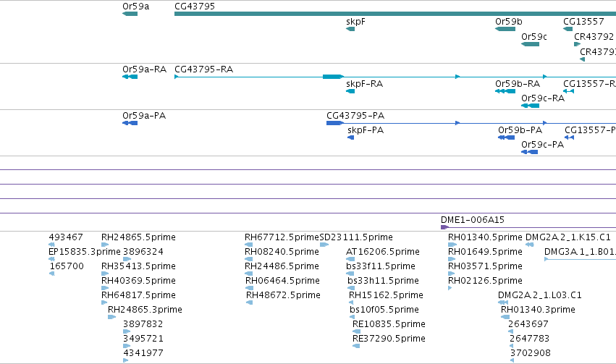Click the long CG43795 gene bar
Image resolution: width=616 pixels, height=364 pixels.
pyautogui.click(x=395, y=14)
